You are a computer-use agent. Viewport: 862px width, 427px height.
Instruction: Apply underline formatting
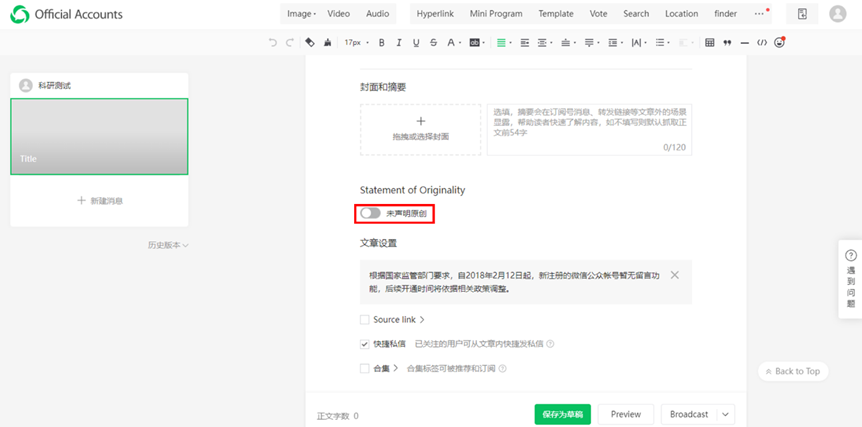[x=416, y=43]
